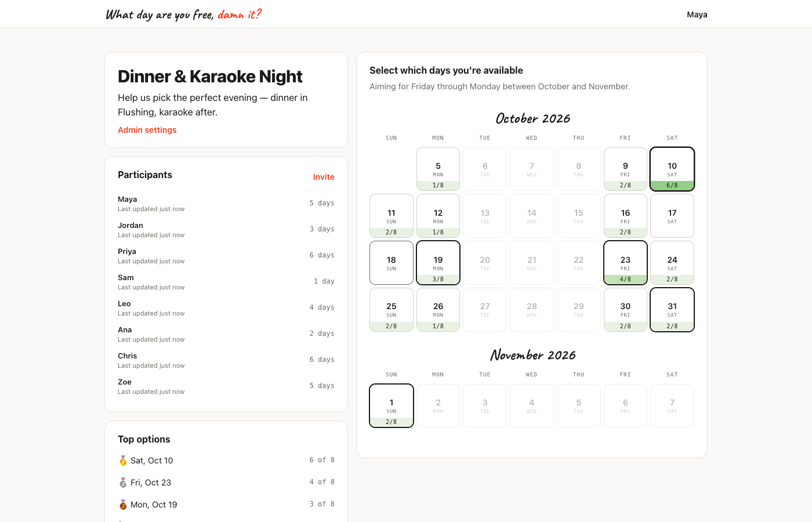Click the 'Select which days you're available' heading

click(x=446, y=70)
